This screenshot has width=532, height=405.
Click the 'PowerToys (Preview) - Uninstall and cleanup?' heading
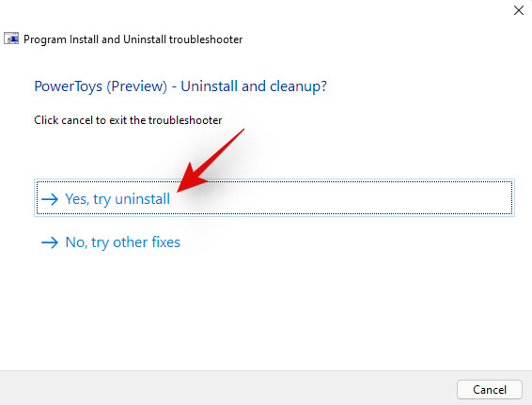pyautogui.click(x=180, y=86)
